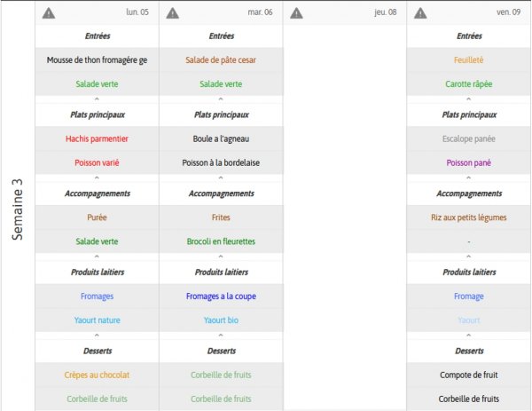Collapse Accompagnements chevron in ven. 09 column
Screen dimensions: 532x411
468,257
